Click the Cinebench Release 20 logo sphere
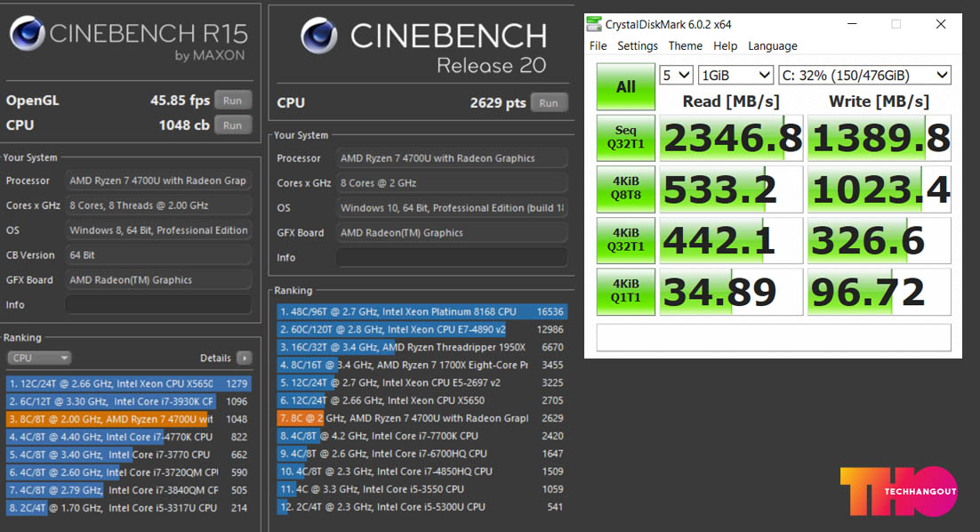The height and width of the screenshot is (532, 980). [319, 35]
